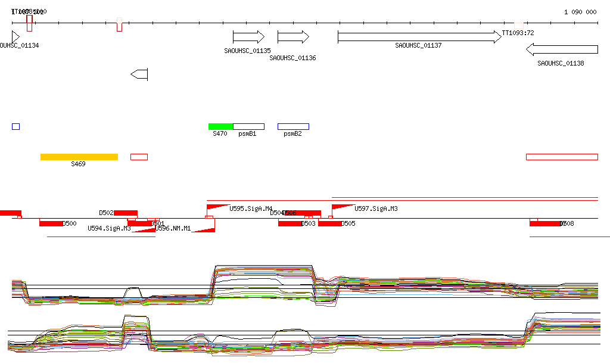610x364 pixels.
Task: Click the U595.SigA.M4 label text
Action: [x=251, y=209]
